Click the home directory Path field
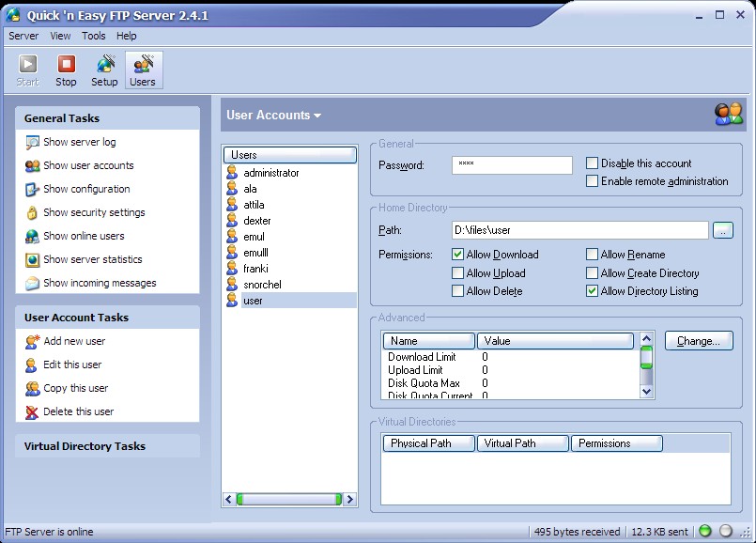756x543 pixels. 580,230
